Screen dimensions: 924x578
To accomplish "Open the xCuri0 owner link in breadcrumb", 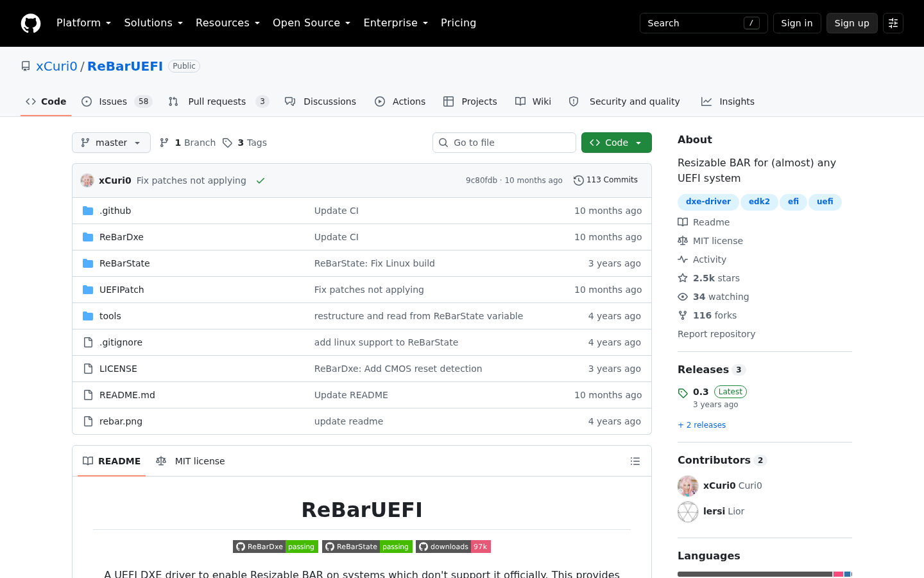I will coord(56,66).
